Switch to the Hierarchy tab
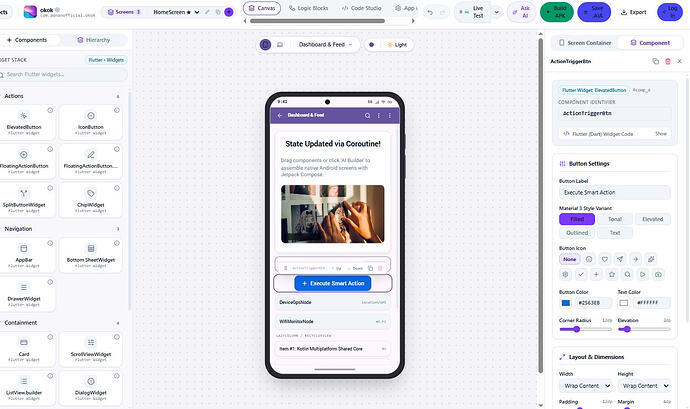 coord(93,40)
